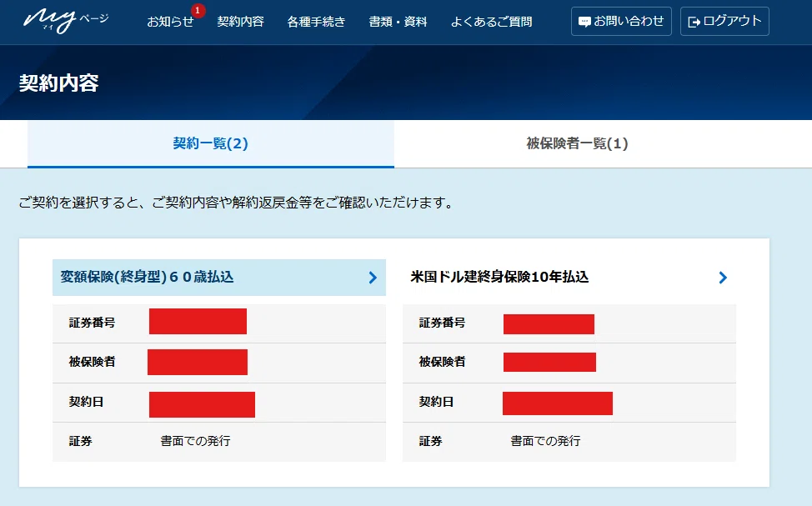Click 証券番号 label under 変額保険
Screen dimensions: 812x506
93,323
